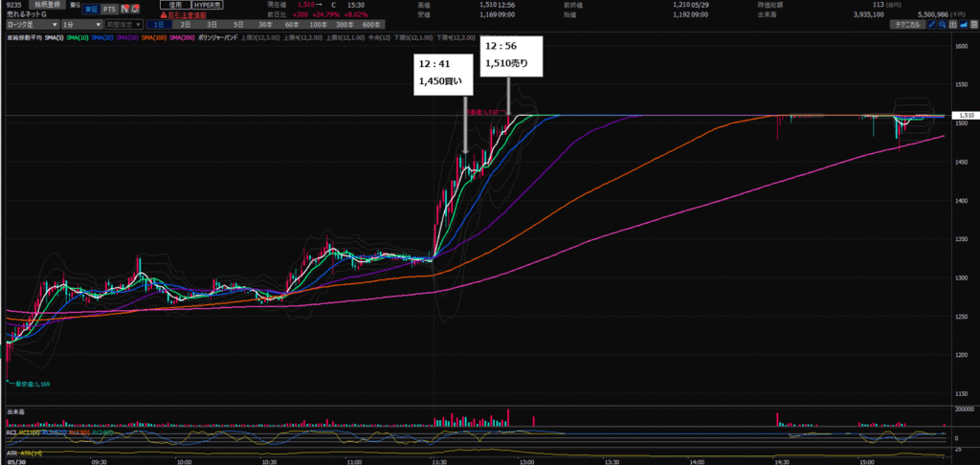Click the stock code 9235
The width and height of the screenshot is (980, 465).
[13, 5]
